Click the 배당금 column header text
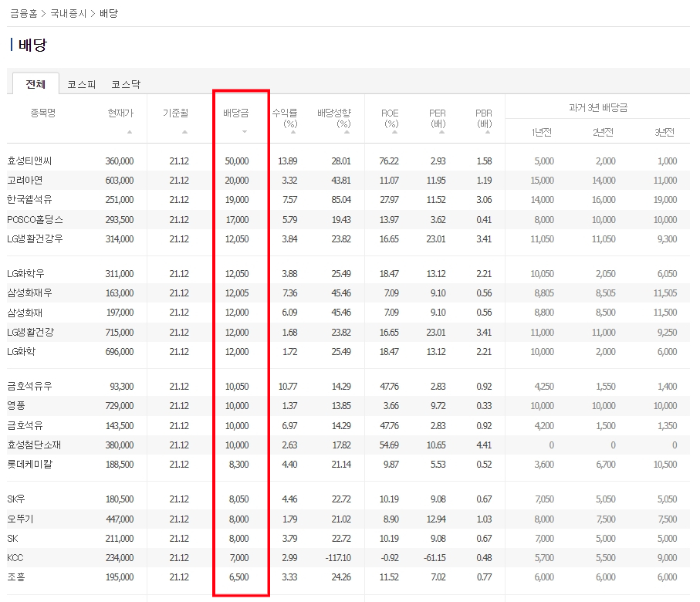The width and height of the screenshot is (700, 602). (x=235, y=113)
